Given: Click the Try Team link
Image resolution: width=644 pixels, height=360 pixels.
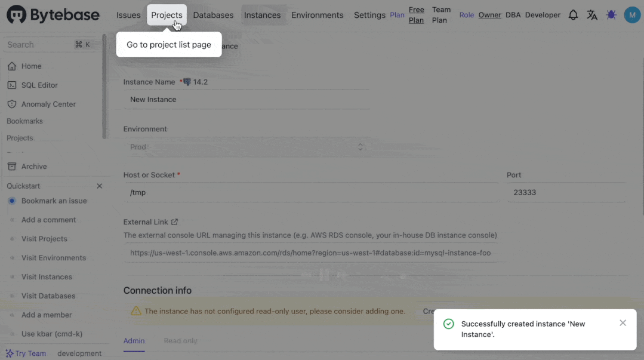Looking at the screenshot, I should coord(30,353).
